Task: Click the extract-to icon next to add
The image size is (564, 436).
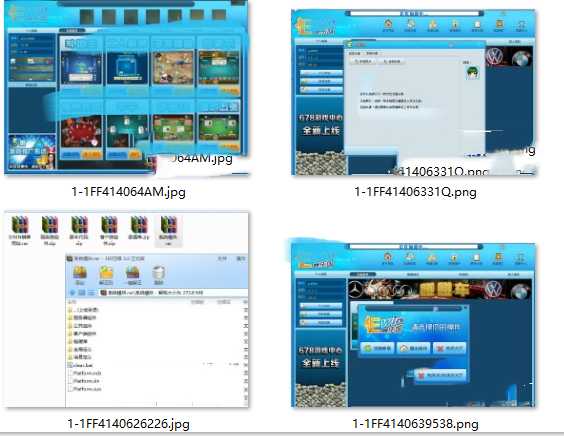Action: [x=106, y=272]
